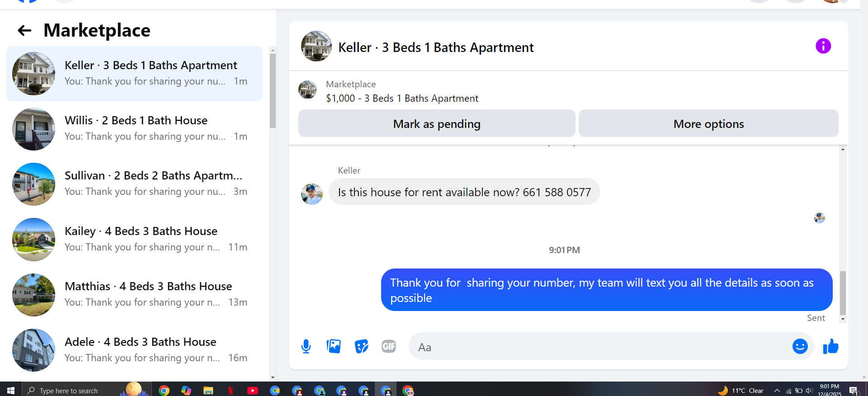The image size is (868, 396).
Task: Go back using the Marketplace arrow
Action: pyautogui.click(x=24, y=31)
